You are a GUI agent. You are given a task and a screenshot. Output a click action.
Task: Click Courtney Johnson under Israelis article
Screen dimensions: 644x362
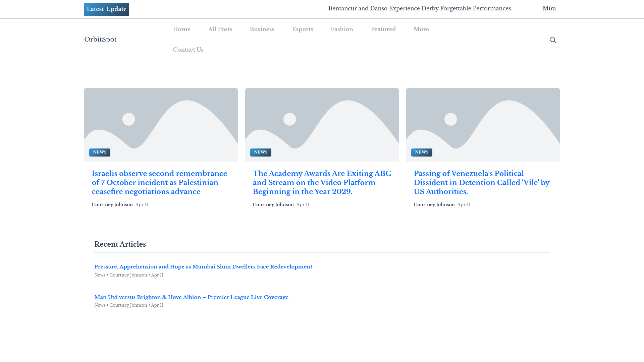112,205
